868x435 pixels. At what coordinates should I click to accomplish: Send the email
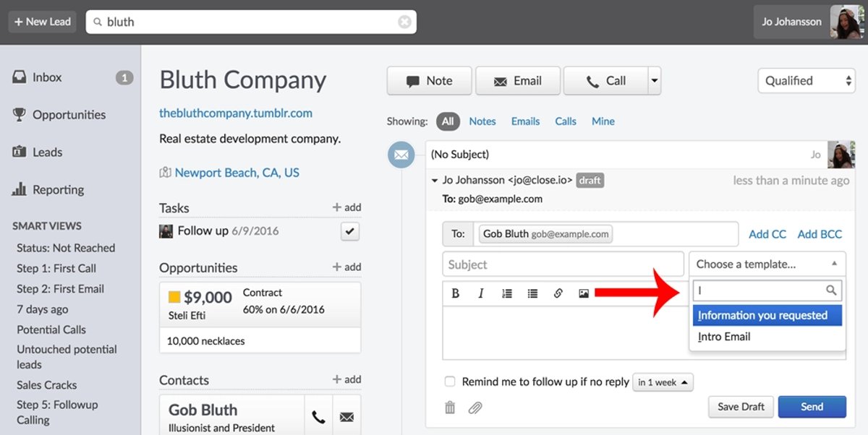point(812,407)
